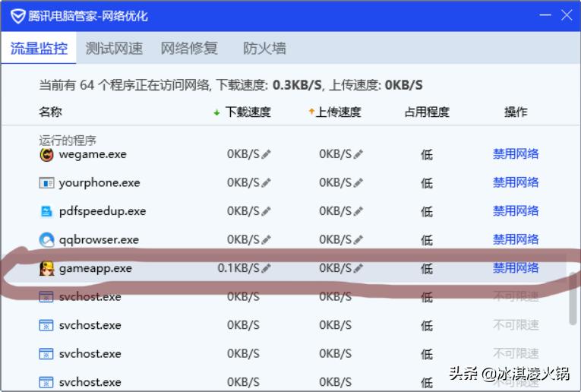Edit download speed limit for wegame.exe
Image resolution: width=581 pixels, height=392 pixels.
pyautogui.click(x=266, y=154)
